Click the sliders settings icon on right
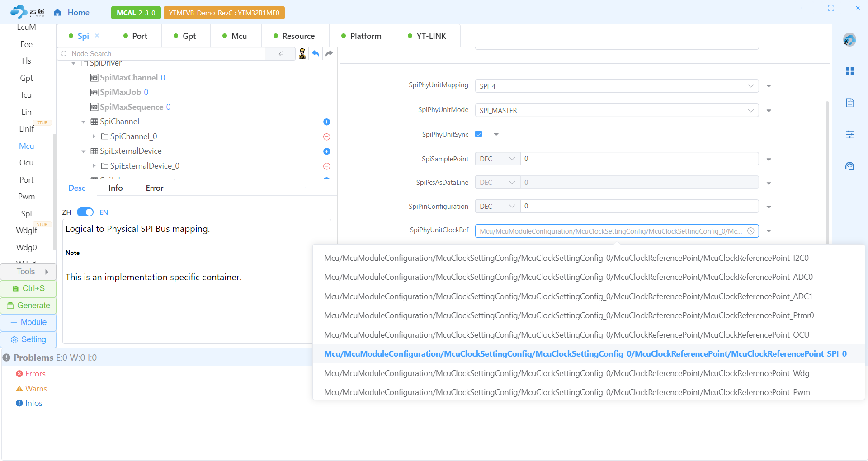The width and height of the screenshot is (868, 461). pos(850,134)
